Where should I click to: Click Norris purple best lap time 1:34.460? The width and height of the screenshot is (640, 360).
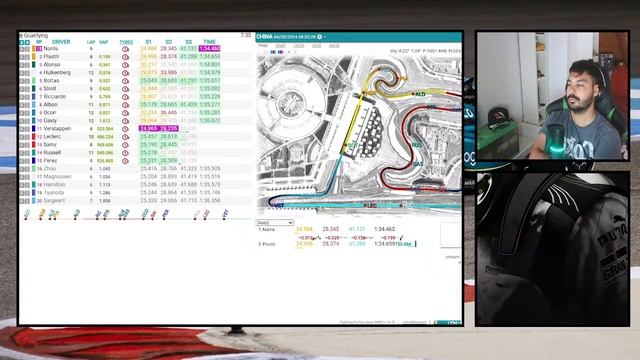coord(209,49)
